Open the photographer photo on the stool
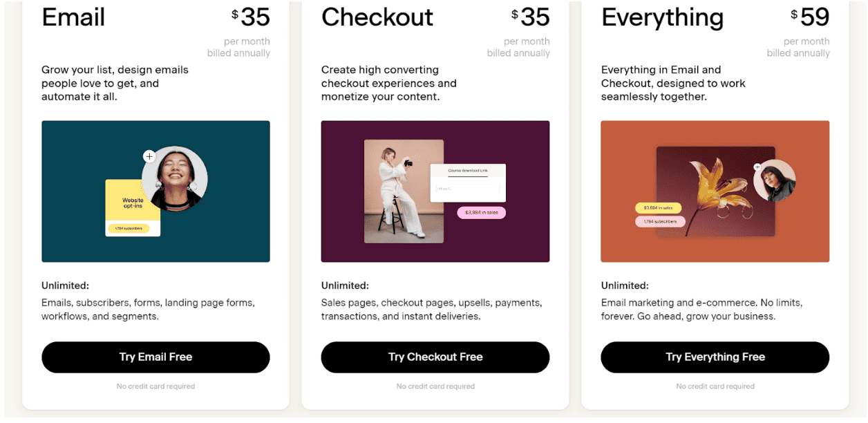Image resolution: width=868 pixels, height=423 pixels. click(x=404, y=191)
